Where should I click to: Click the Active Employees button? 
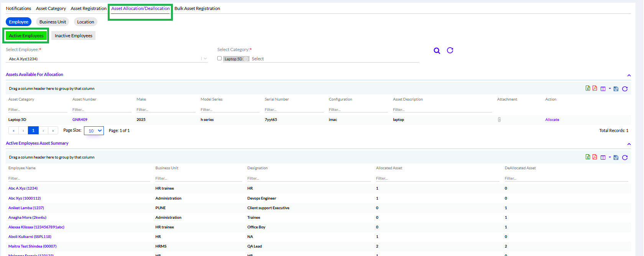[26, 36]
